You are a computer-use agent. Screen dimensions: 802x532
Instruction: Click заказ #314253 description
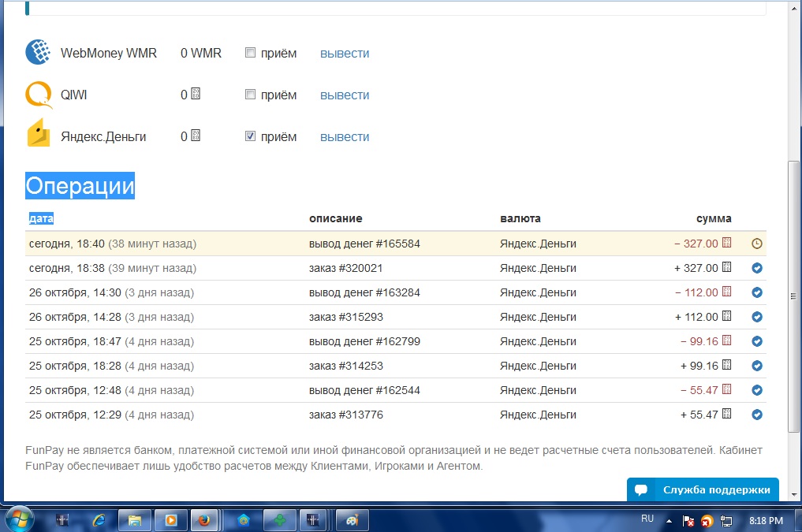(x=345, y=366)
